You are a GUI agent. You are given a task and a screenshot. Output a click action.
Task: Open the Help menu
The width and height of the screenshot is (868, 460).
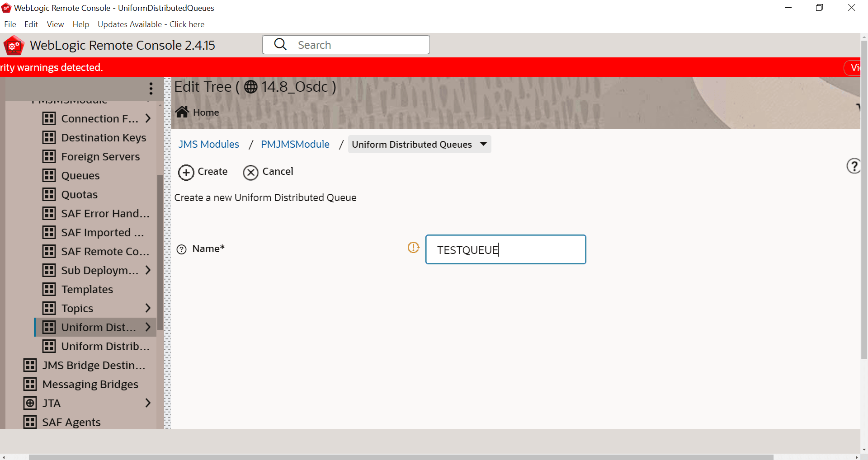pyautogui.click(x=81, y=24)
